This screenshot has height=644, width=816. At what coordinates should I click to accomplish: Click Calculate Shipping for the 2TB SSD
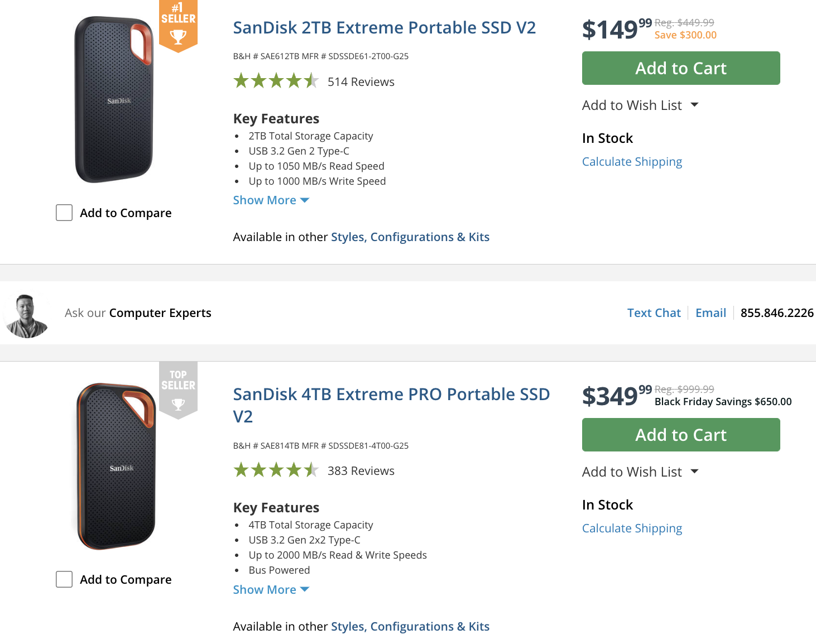(632, 162)
